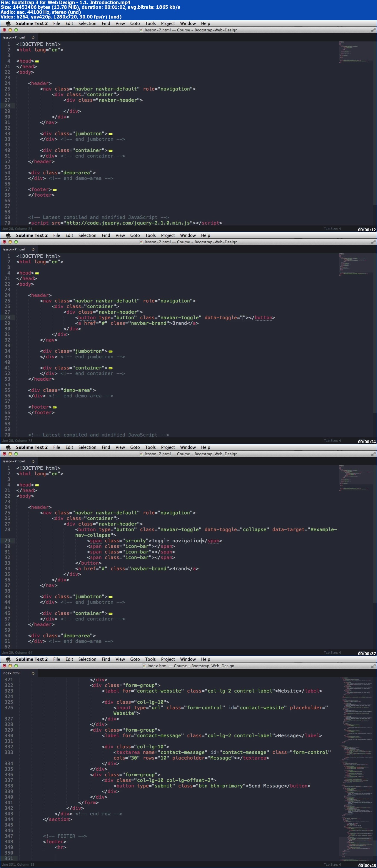The height and width of the screenshot is (868, 377).
Task: Expand folded head tag in the 00:00:12 frame
Action: [x=37, y=61]
